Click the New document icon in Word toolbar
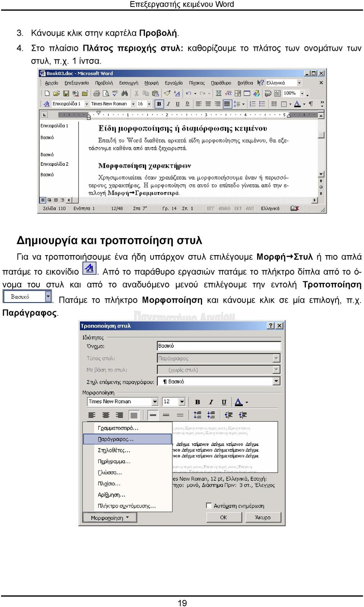Image resolution: width=364 pixels, height=607 pixels. (47, 93)
